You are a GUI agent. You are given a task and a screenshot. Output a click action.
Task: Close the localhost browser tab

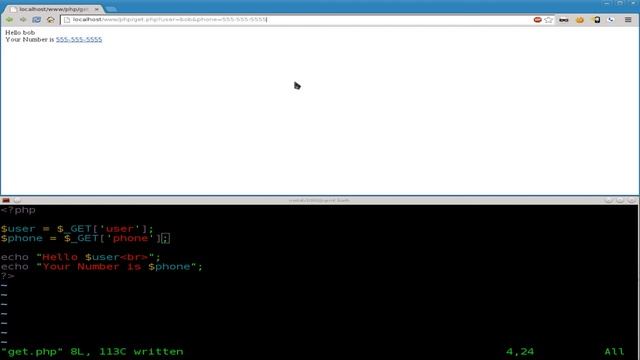97,9
